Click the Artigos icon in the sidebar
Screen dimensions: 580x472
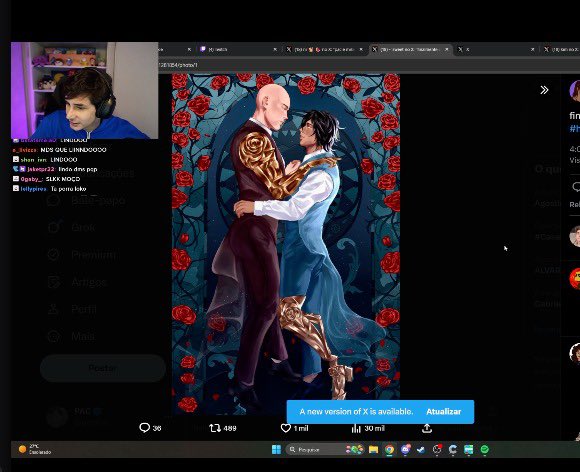click(54, 282)
